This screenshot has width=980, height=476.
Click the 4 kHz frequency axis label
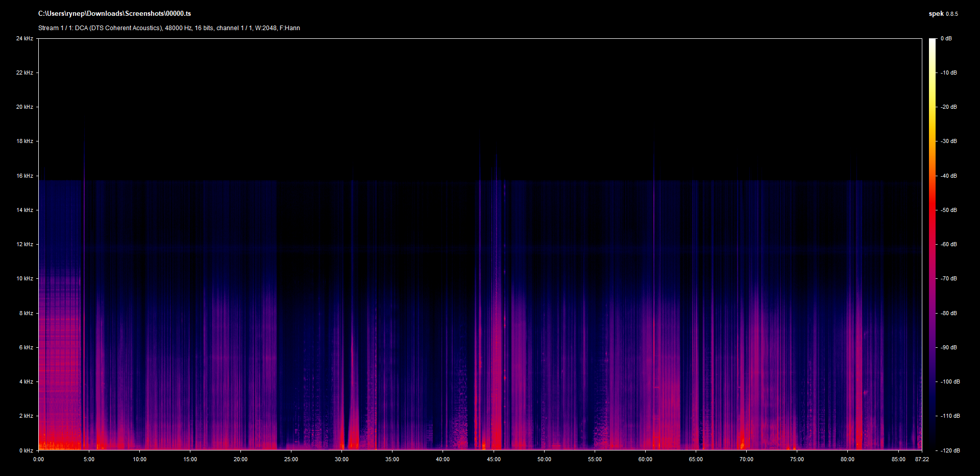26,382
